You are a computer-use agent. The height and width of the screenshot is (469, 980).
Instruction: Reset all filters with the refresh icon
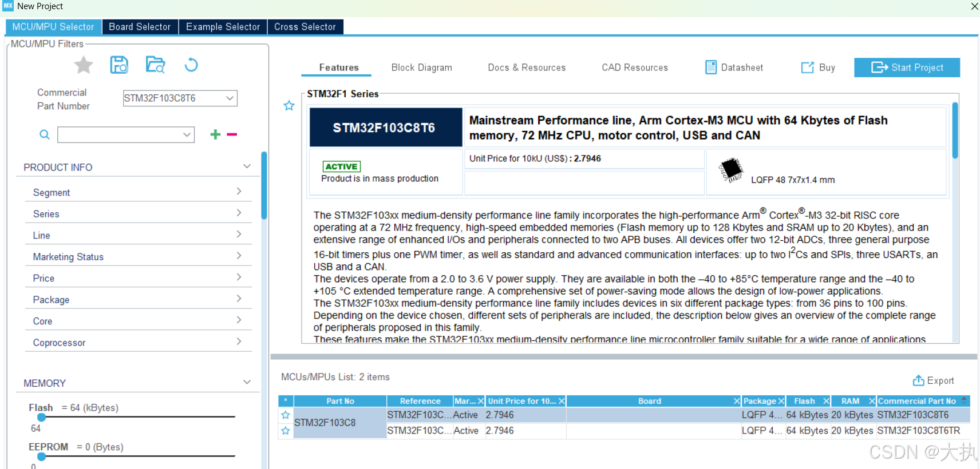pos(191,65)
